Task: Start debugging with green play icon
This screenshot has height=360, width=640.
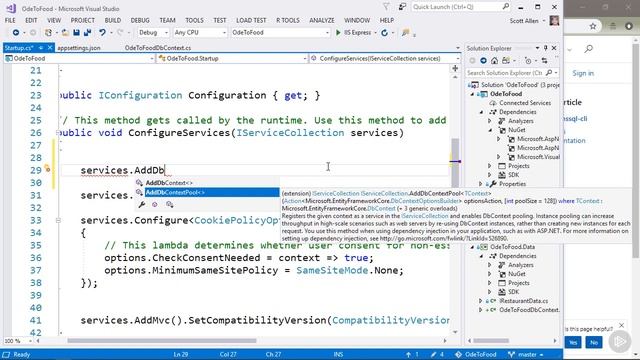Action: pyautogui.click(x=338, y=33)
